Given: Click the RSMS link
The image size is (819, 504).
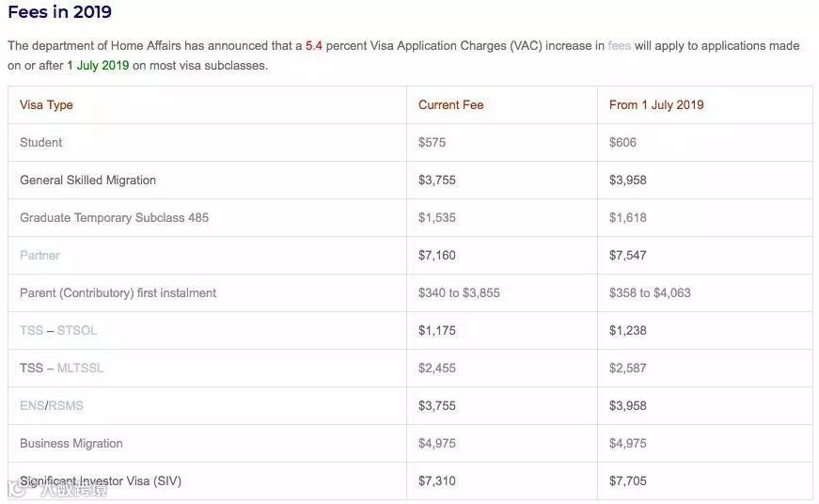Looking at the screenshot, I should [x=66, y=405].
